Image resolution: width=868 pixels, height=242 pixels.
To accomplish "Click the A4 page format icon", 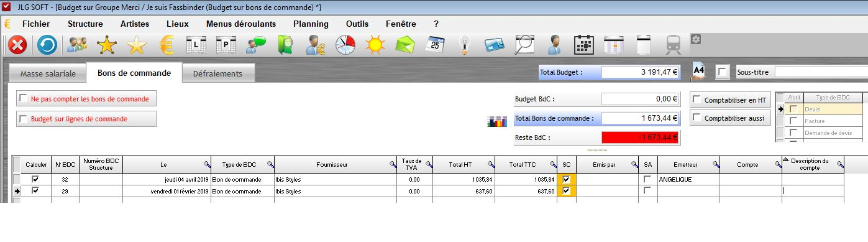I will pos(699,71).
